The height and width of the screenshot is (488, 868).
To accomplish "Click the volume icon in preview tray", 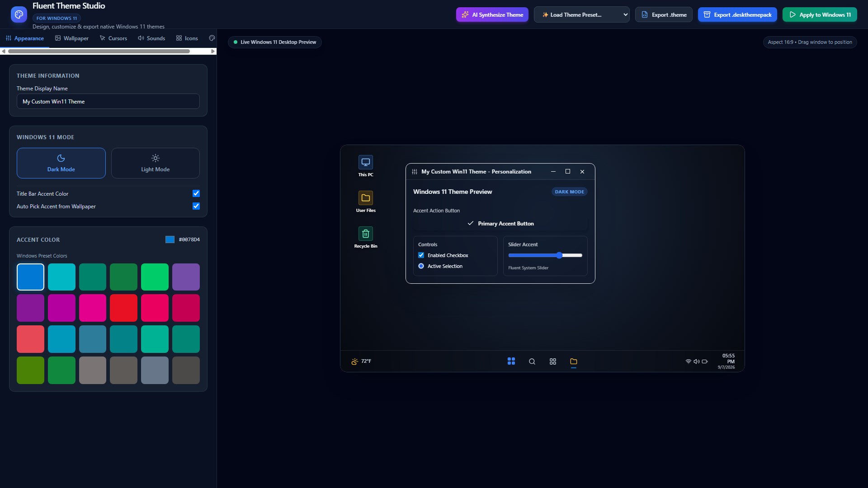I will 697,361.
